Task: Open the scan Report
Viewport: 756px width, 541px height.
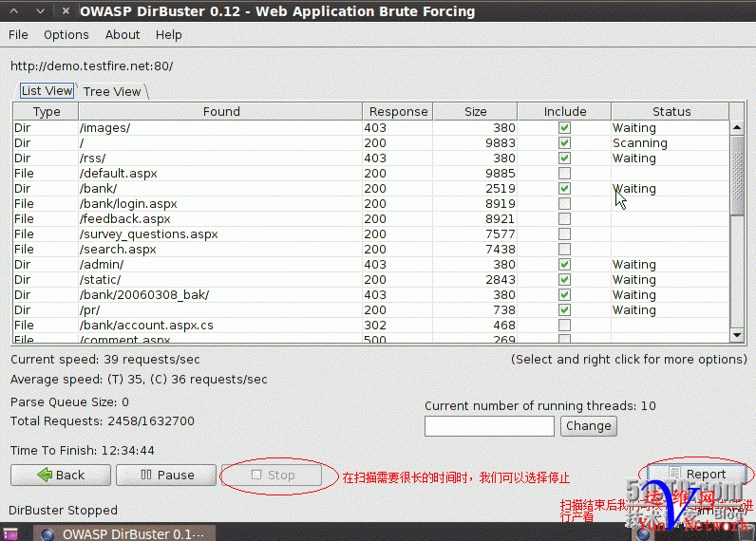Action: pos(697,474)
